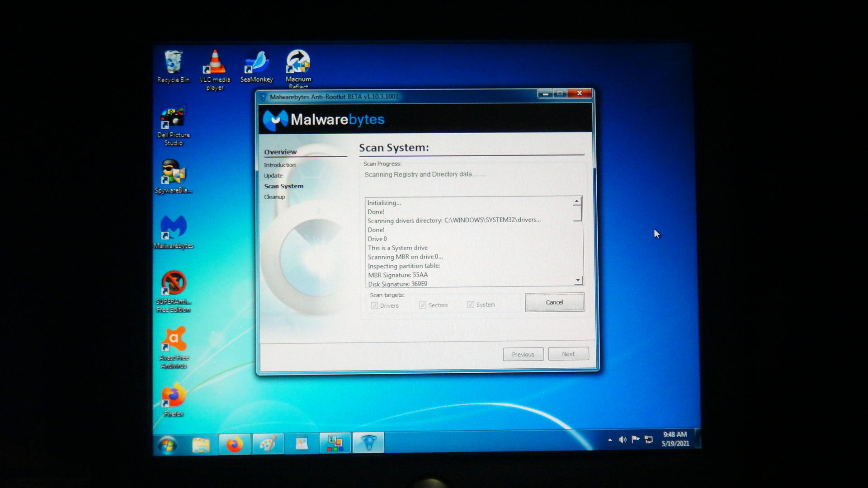Select Cleanup in the overview list
Viewport: 868px width, 488px height.
click(x=274, y=197)
